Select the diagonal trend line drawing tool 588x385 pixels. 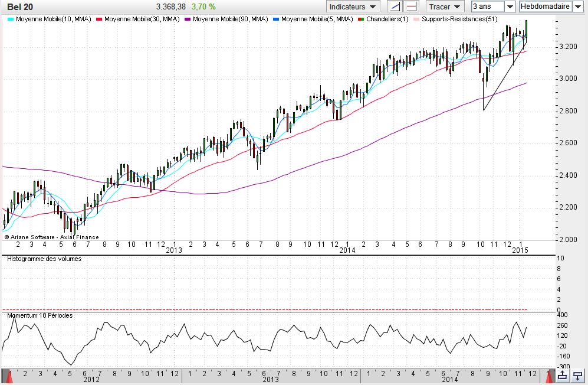pyautogui.click(x=396, y=6)
